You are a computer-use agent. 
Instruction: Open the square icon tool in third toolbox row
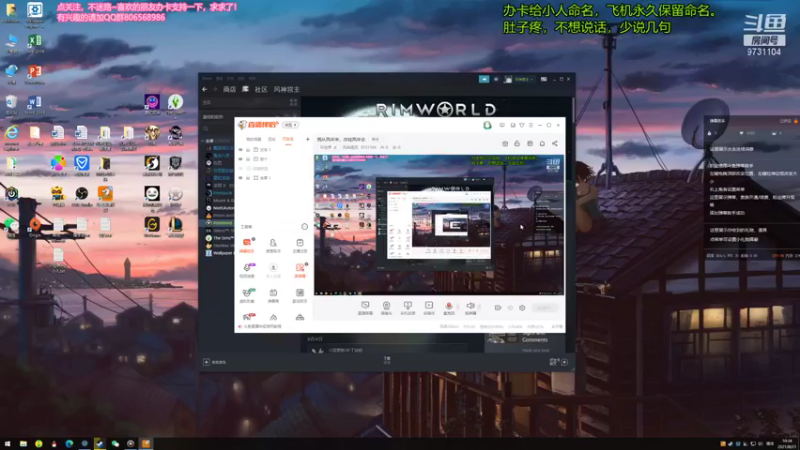click(299, 295)
